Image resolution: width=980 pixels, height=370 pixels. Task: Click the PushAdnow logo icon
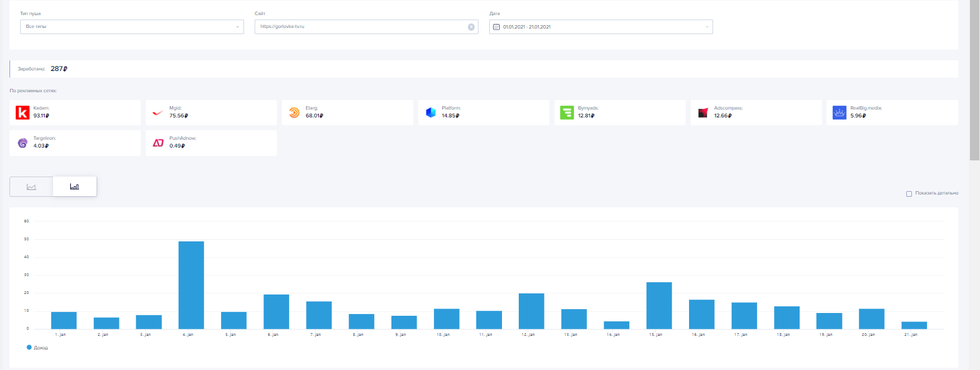click(x=158, y=143)
